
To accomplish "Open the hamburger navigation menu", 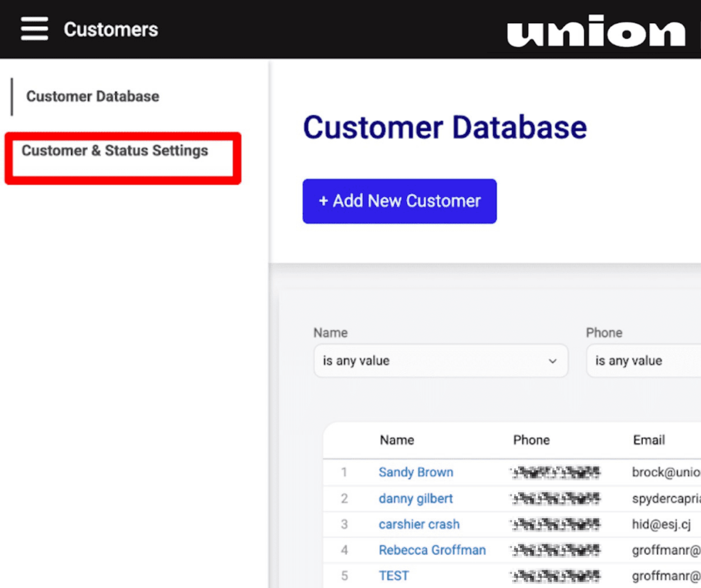I will click(34, 29).
